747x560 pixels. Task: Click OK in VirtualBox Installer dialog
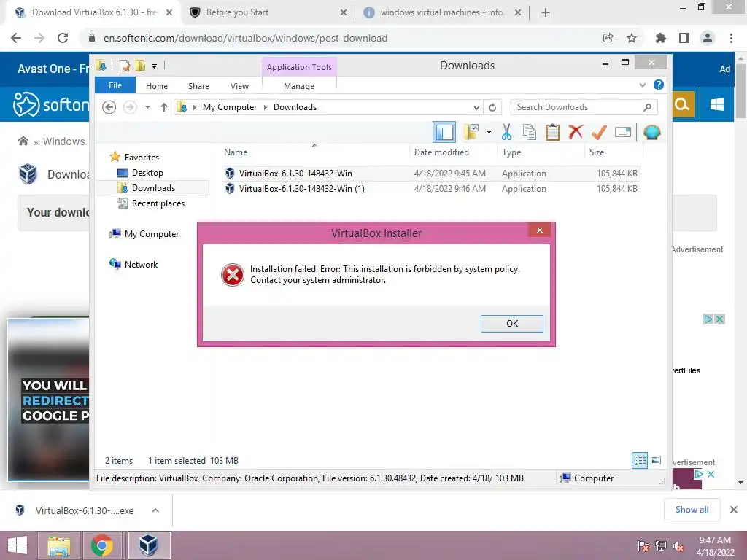[x=511, y=323]
